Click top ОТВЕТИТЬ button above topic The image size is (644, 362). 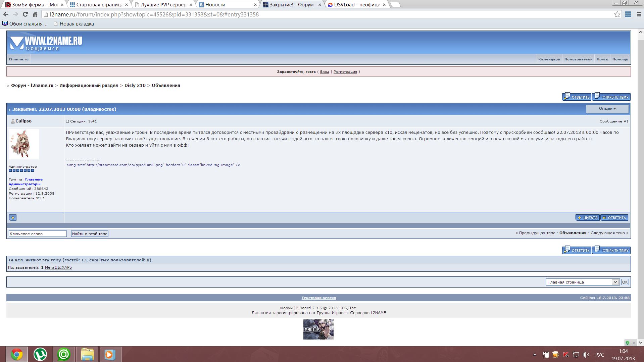(577, 97)
